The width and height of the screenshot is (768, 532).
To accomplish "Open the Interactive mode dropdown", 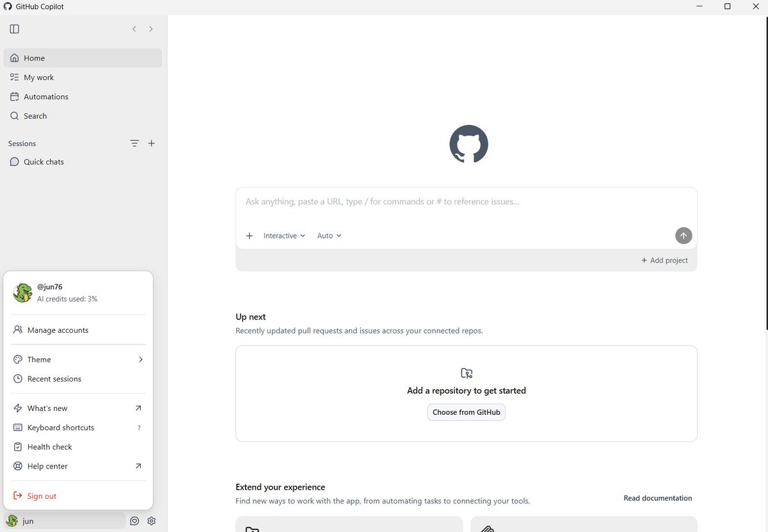I will tap(284, 236).
